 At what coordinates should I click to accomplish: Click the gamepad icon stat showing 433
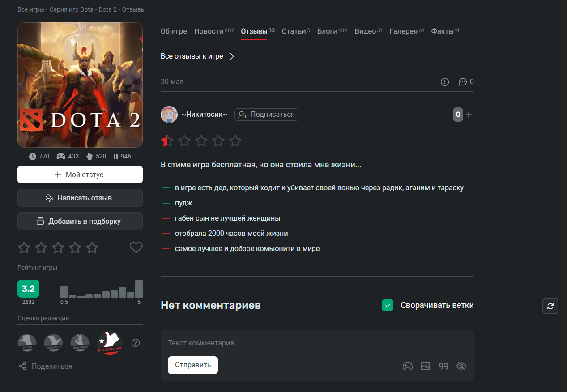(61, 157)
